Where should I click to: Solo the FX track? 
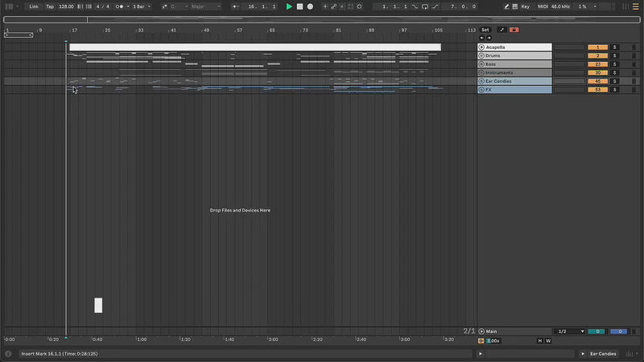[614, 89]
